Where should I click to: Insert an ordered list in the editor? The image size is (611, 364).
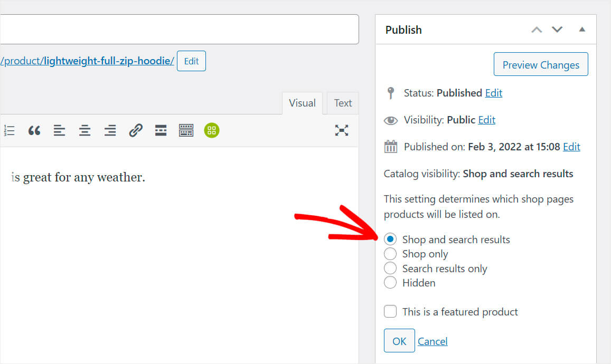click(x=9, y=130)
